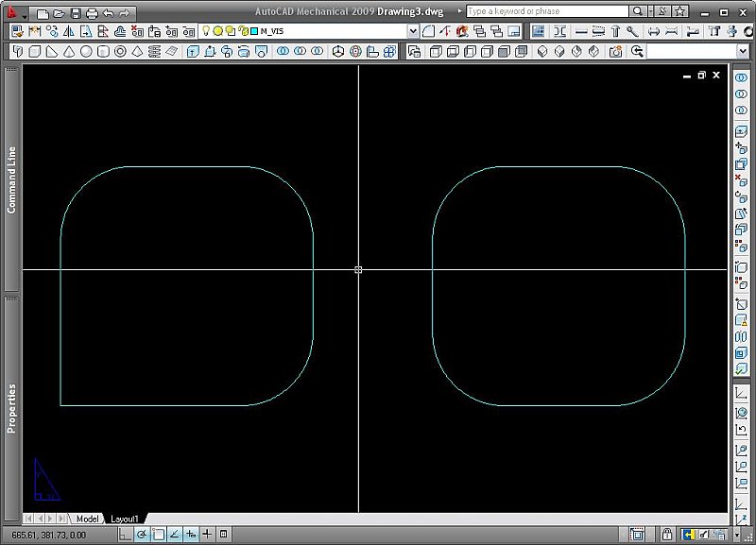Create a new drawing with the New icon
Screen dimensions: 756x545
pos(43,13)
